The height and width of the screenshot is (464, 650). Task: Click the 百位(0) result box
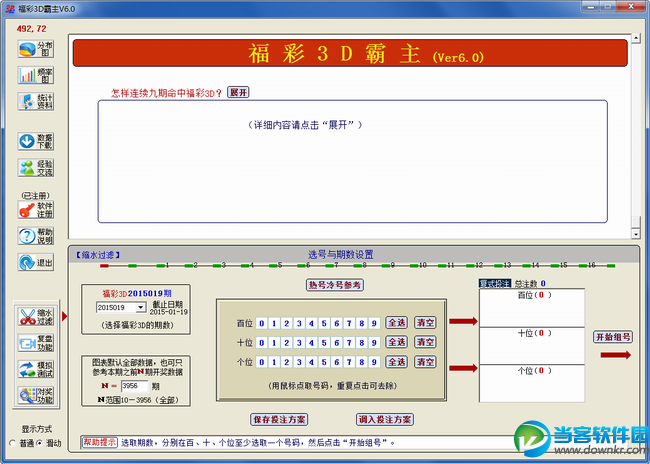click(x=532, y=308)
